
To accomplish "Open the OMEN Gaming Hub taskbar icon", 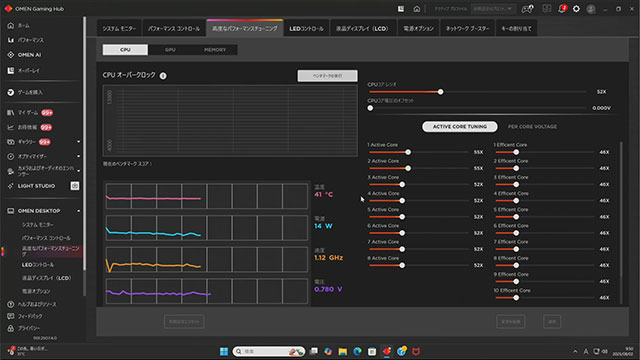I will coord(387,351).
